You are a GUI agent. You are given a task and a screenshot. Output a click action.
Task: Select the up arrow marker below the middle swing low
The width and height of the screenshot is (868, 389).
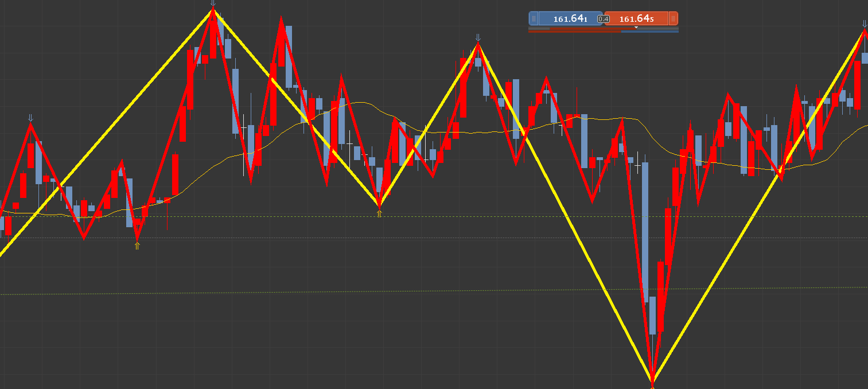[379, 214]
